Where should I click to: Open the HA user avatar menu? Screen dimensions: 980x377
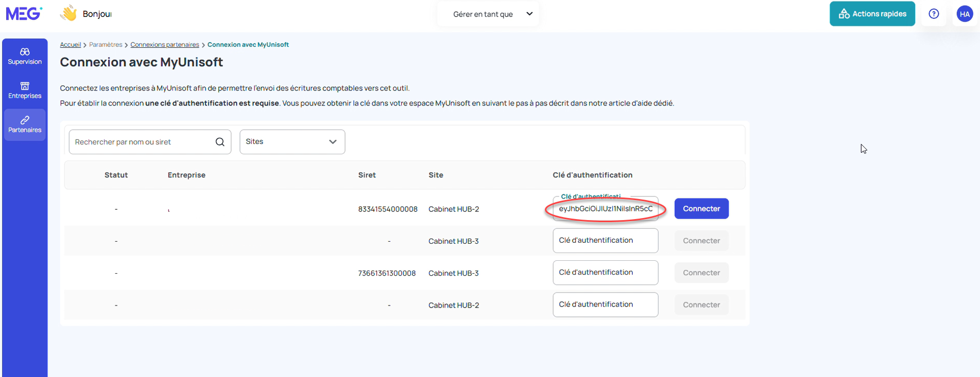tap(965, 14)
